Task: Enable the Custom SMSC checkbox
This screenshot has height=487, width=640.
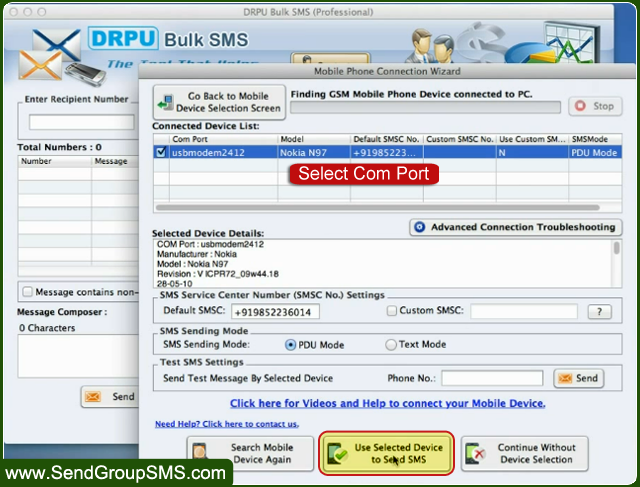Action: [391, 311]
